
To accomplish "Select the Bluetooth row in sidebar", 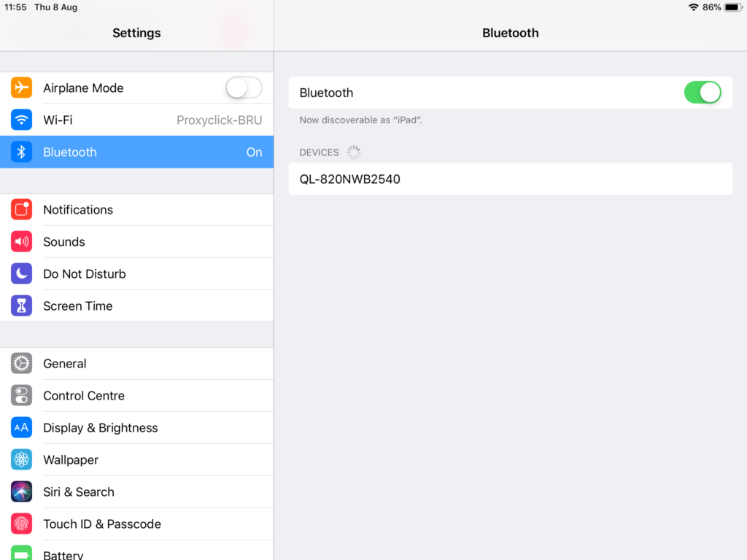I will tap(136, 152).
